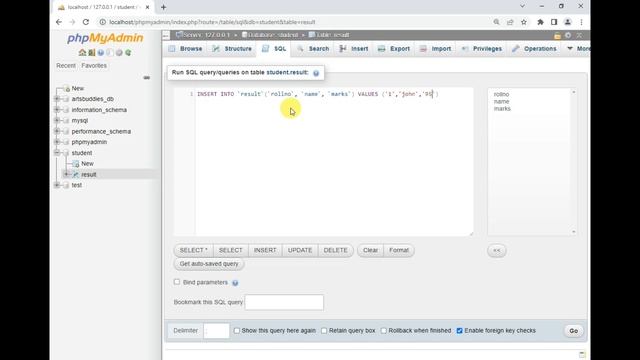Click the green reload navigation icon

[128, 53]
